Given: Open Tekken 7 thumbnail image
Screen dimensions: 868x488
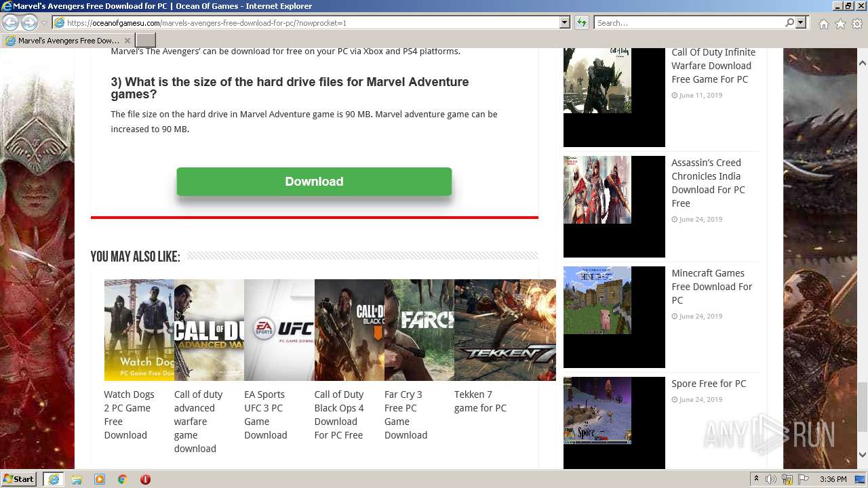Looking at the screenshot, I should [505, 330].
